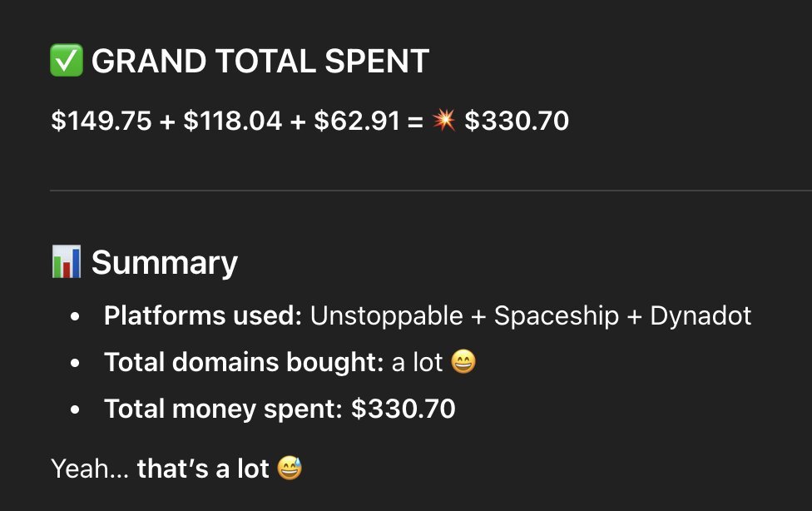The width and height of the screenshot is (812, 511).
Task: Click the $118.04 amount
Action: (x=232, y=121)
